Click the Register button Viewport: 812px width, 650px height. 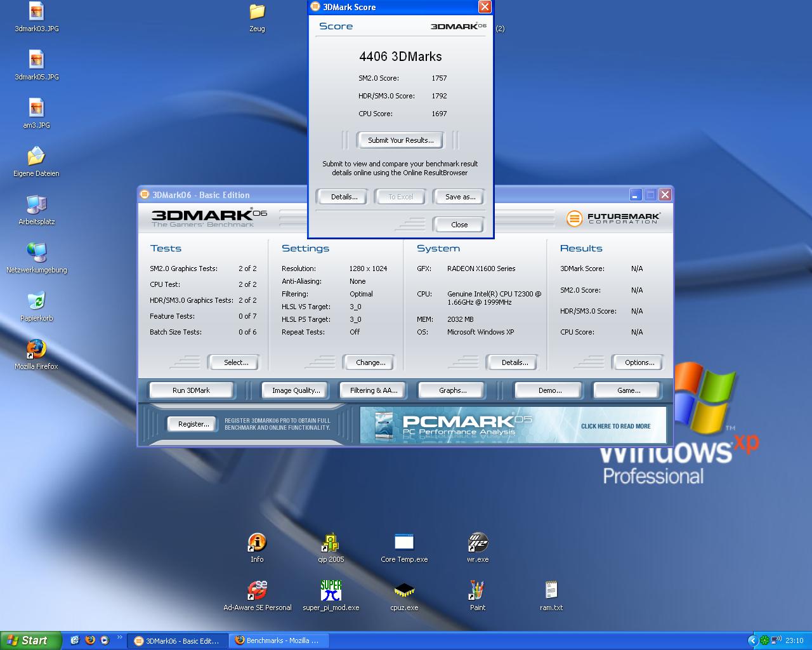pos(193,424)
